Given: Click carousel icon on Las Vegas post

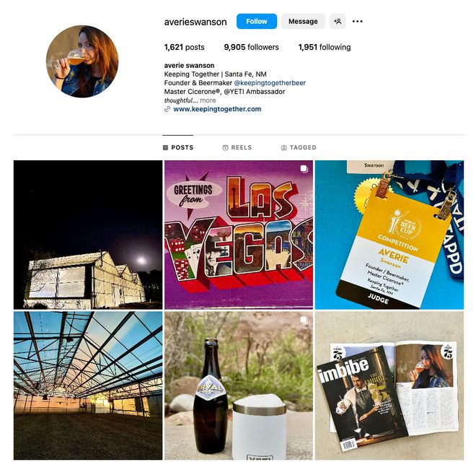Looking at the screenshot, I should 304,169.
